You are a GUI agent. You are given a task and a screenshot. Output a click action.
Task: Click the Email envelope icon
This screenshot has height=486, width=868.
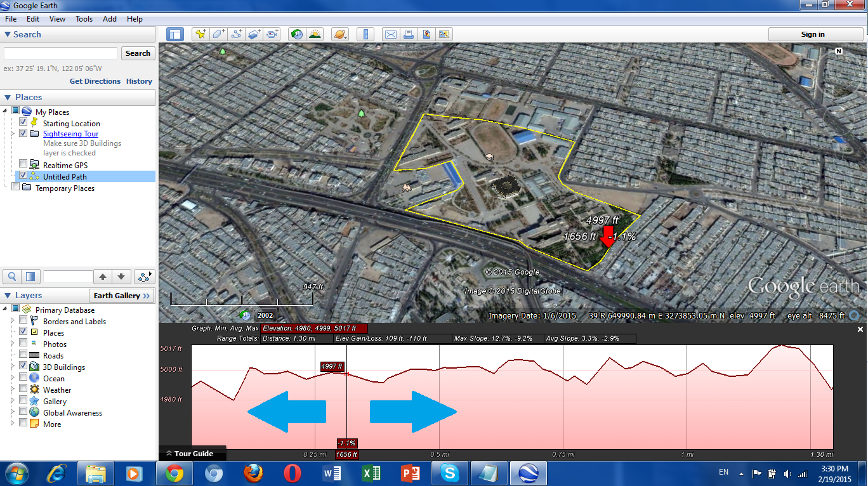(x=390, y=34)
